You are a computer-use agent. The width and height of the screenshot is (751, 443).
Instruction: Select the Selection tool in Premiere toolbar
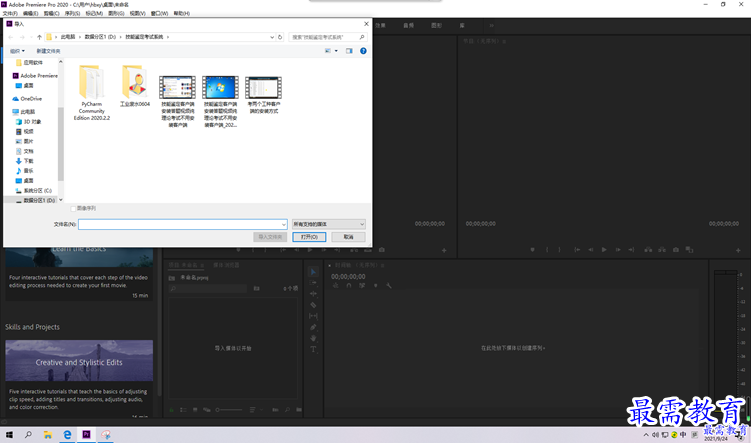313,272
